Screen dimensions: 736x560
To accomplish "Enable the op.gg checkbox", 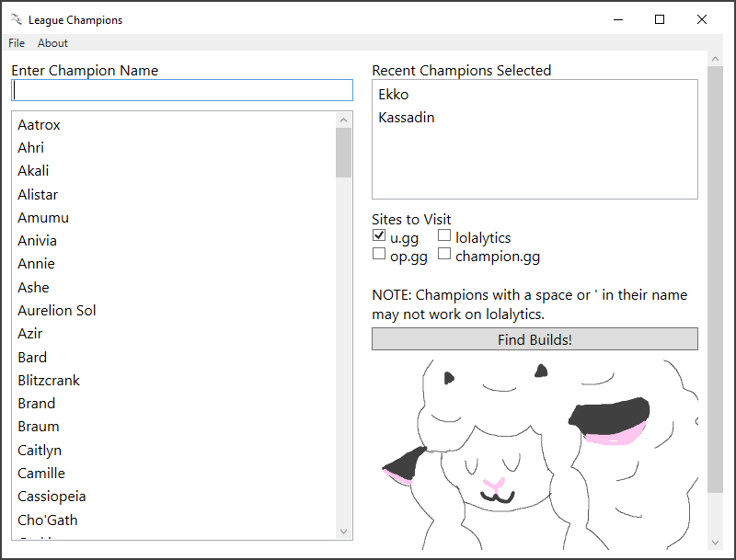I will 379,253.
